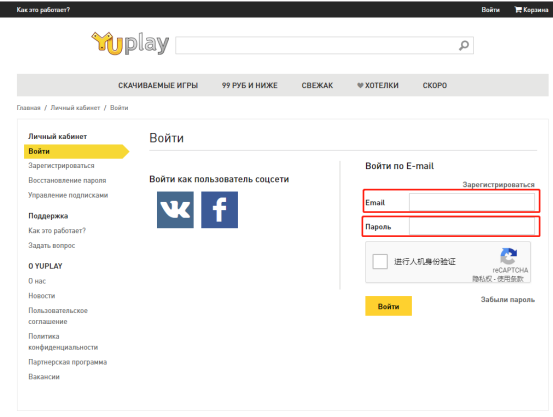Viewport: 553px width, 417px height.
Task: Focus the Пароль input field
Action: pyautogui.click(x=472, y=226)
